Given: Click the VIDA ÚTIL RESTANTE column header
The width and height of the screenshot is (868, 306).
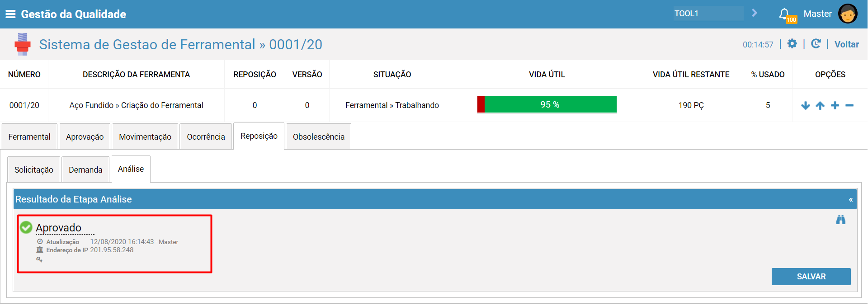Looking at the screenshot, I should point(691,75).
